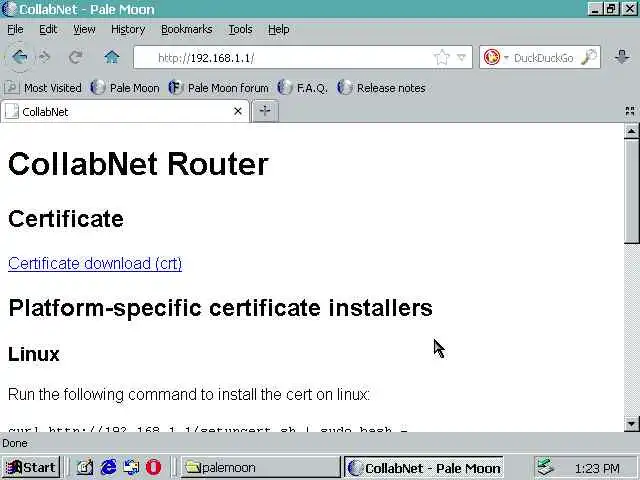Click the system tray network icon

coord(545,467)
